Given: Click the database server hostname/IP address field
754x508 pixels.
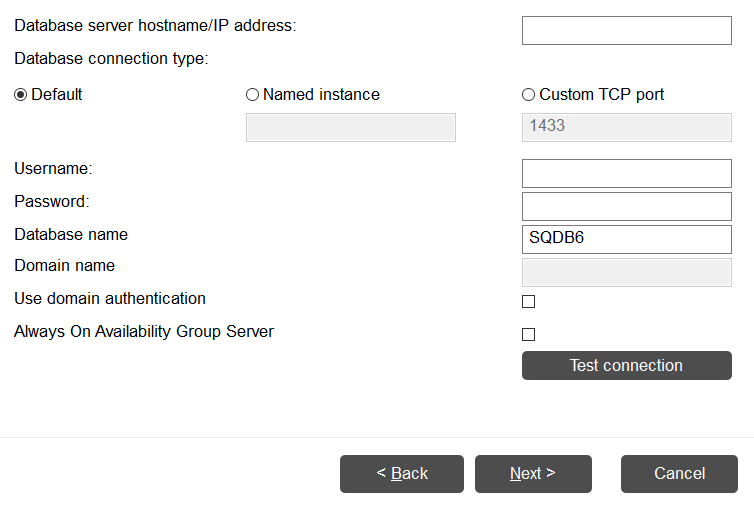Looking at the screenshot, I should 626,30.
